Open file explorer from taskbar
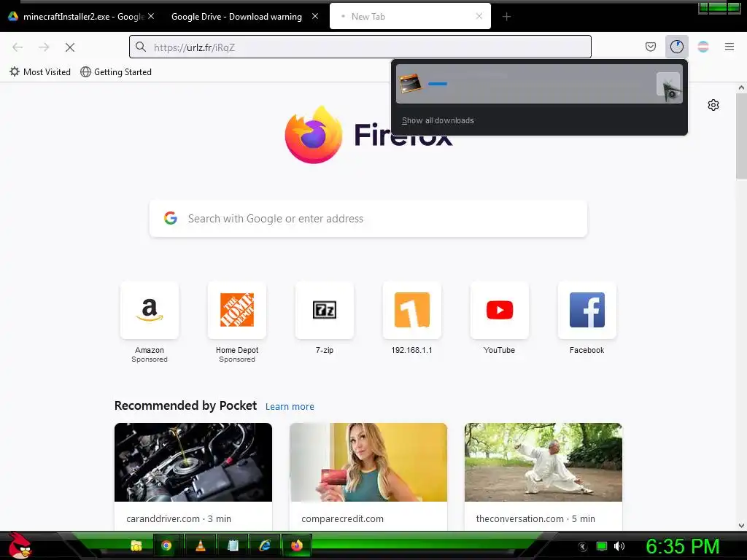The height and width of the screenshot is (560, 747). click(136, 545)
